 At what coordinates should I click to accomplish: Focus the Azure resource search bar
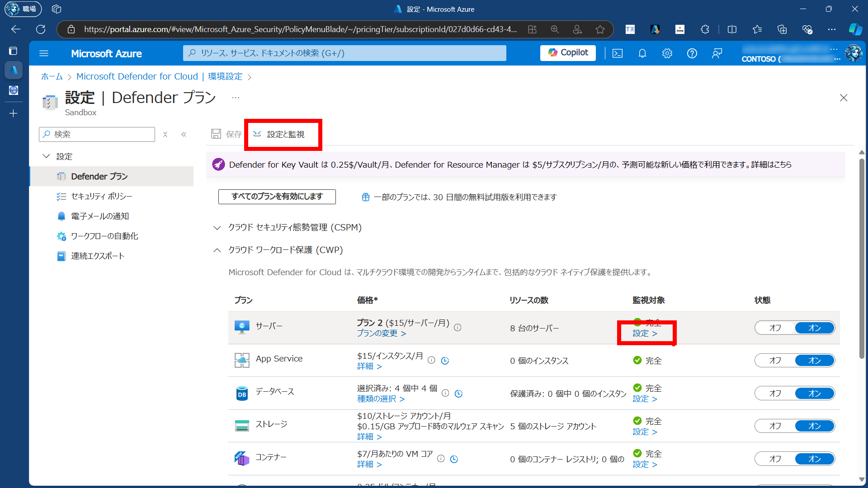coord(344,53)
